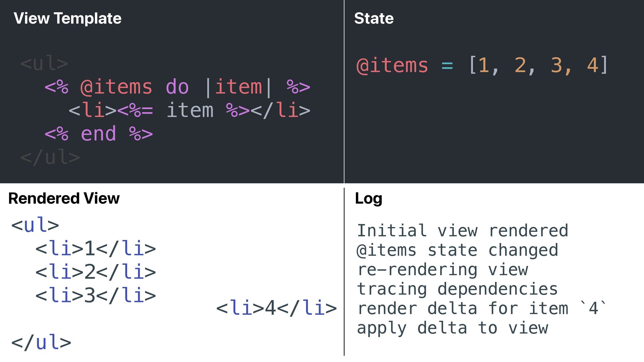Click the 'apply delta to view' log entry
Image resolution: width=644 pixels, height=362 pixels.
click(x=452, y=328)
